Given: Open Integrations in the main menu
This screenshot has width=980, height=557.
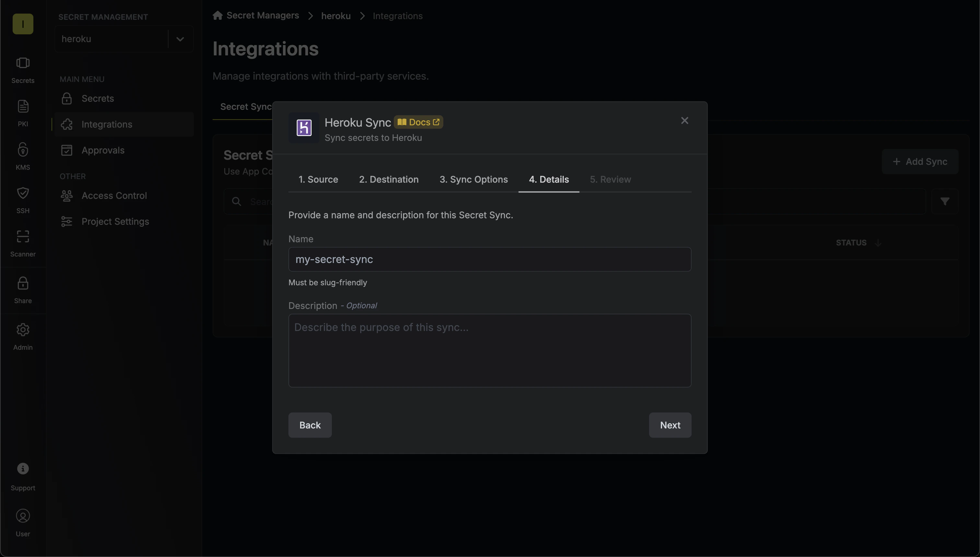Looking at the screenshot, I should click(124, 124).
